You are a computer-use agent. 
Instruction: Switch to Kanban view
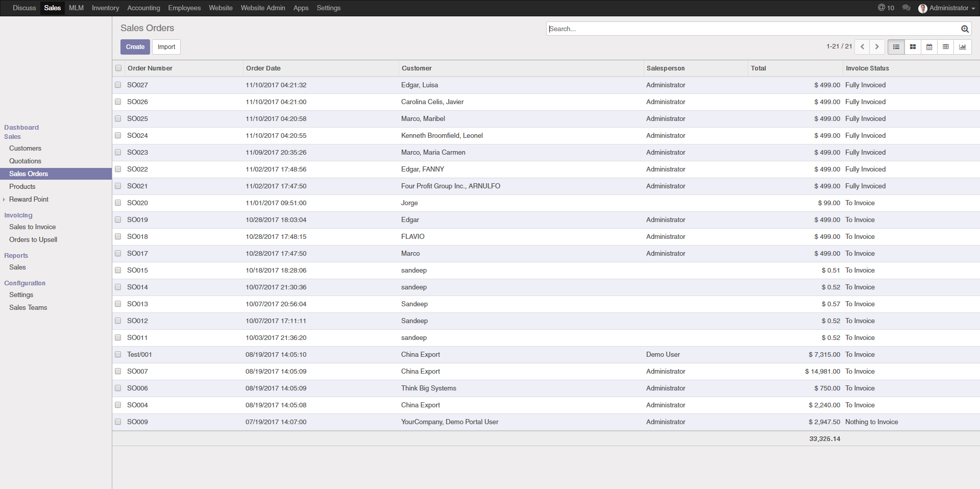pos(913,46)
